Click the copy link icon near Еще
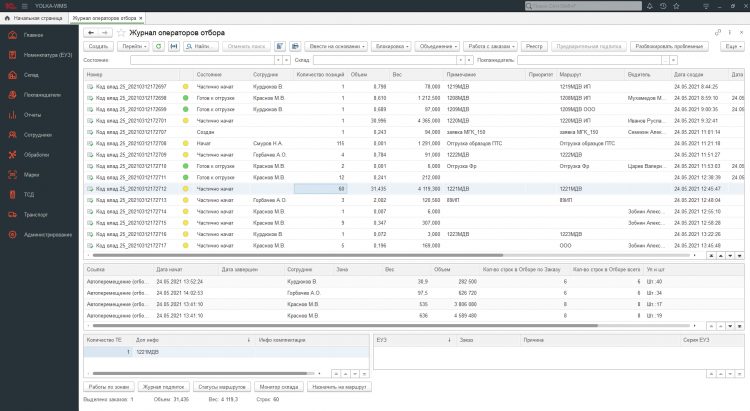750x411 pixels. (717, 33)
